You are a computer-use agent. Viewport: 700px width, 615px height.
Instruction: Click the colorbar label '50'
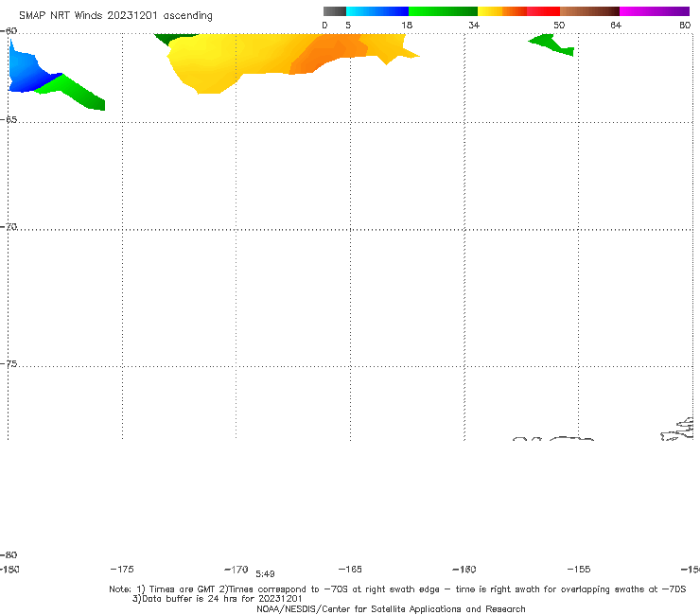pyautogui.click(x=559, y=25)
